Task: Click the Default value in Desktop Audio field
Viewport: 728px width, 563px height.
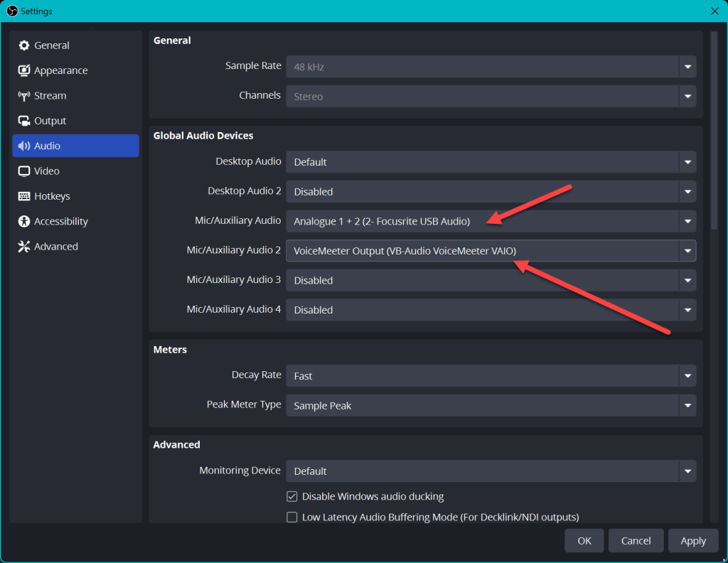Action: pyautogui.click(x=310, y=162)
